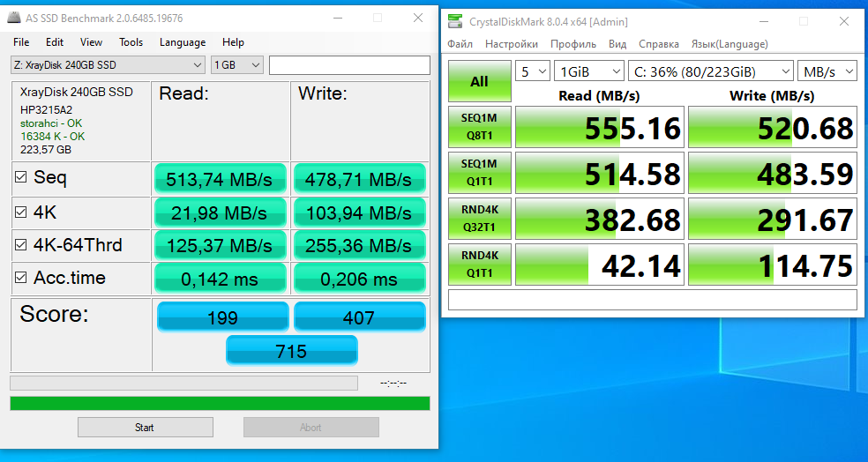Image resolution: width=868 pixels, height=462 pixels.
Task: Click the 4K-64Thrd write result 255,36 MB/s
Action: pyautogui.click(x=359, y=245)
